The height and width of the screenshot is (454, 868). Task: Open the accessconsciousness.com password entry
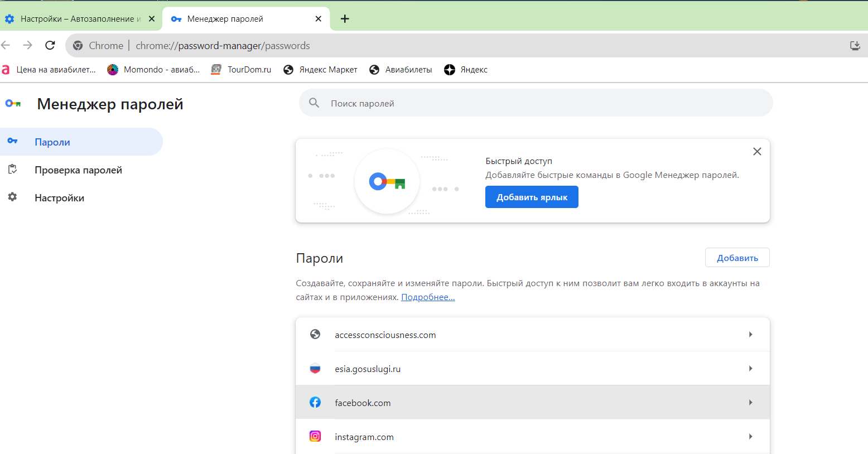pos(533,335)
